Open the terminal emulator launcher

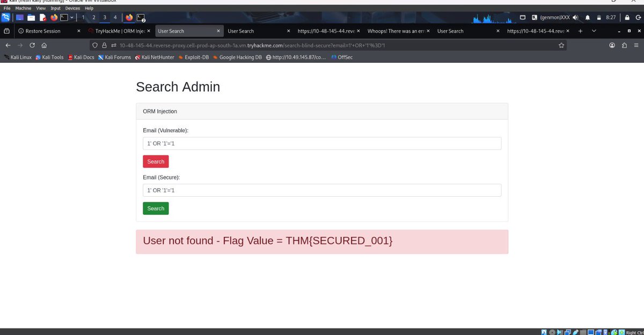(x=64, y=17)
